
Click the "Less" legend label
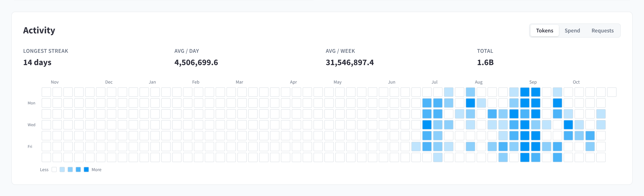coord(44,169)
